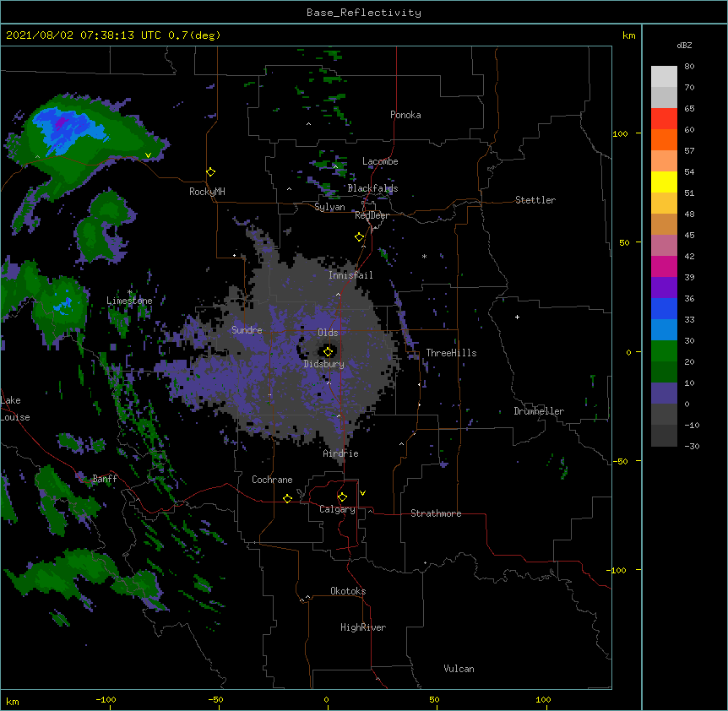728x711 pixels.
Task: Click the yellow diamond marker above Calgary label
Action: tap(342, 497)
